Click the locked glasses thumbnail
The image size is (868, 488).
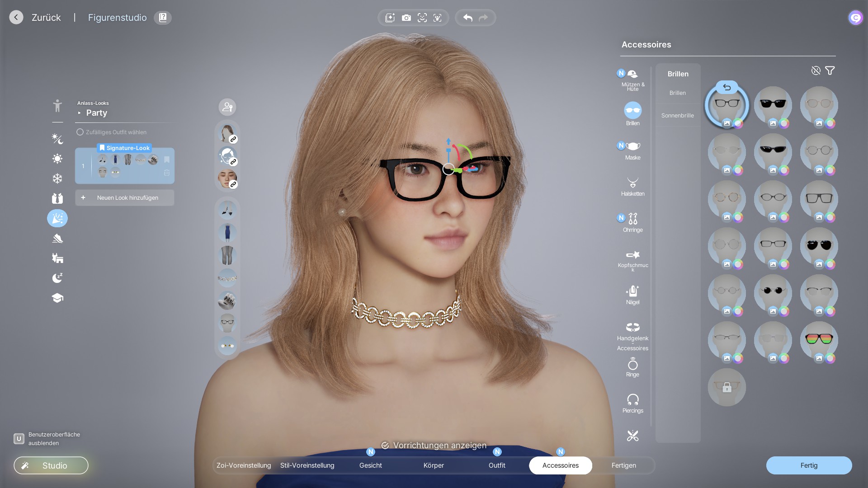727,387
